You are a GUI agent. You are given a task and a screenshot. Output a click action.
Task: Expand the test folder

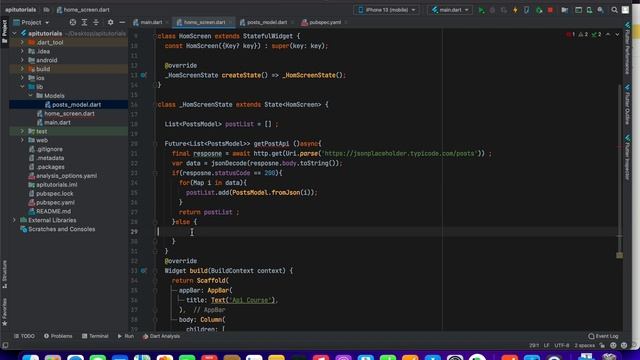[22, 131]
